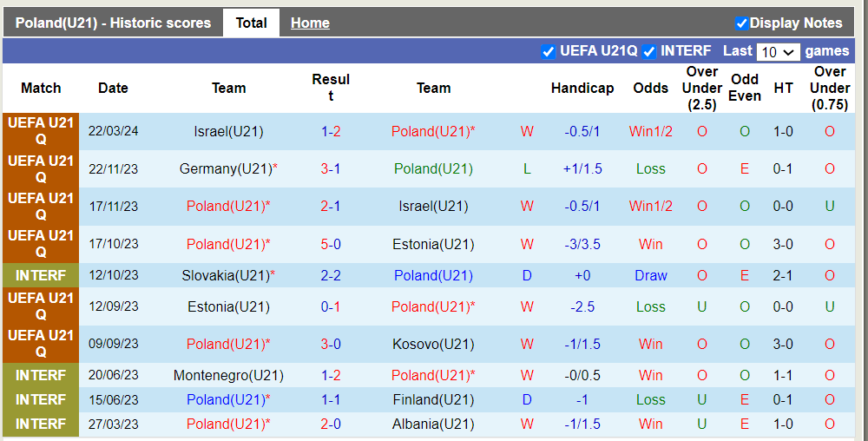Switch to the Home tab

pos(310,23)
